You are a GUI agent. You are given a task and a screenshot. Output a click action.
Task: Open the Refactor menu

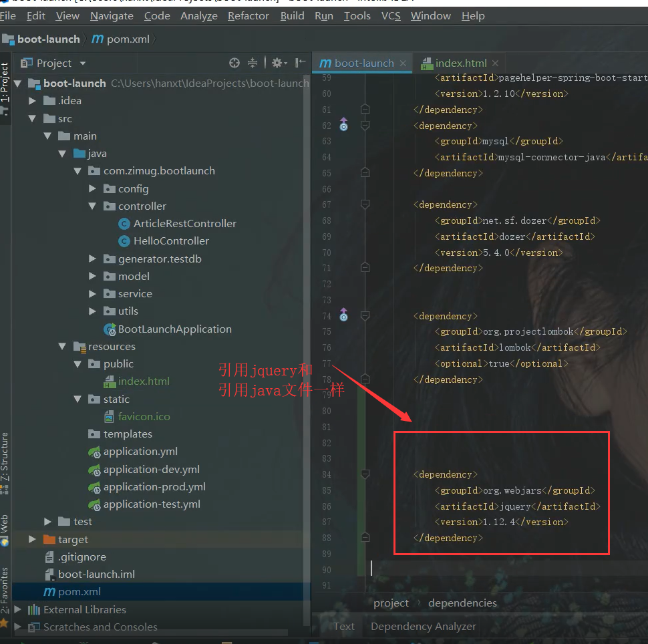coord(249,16)
